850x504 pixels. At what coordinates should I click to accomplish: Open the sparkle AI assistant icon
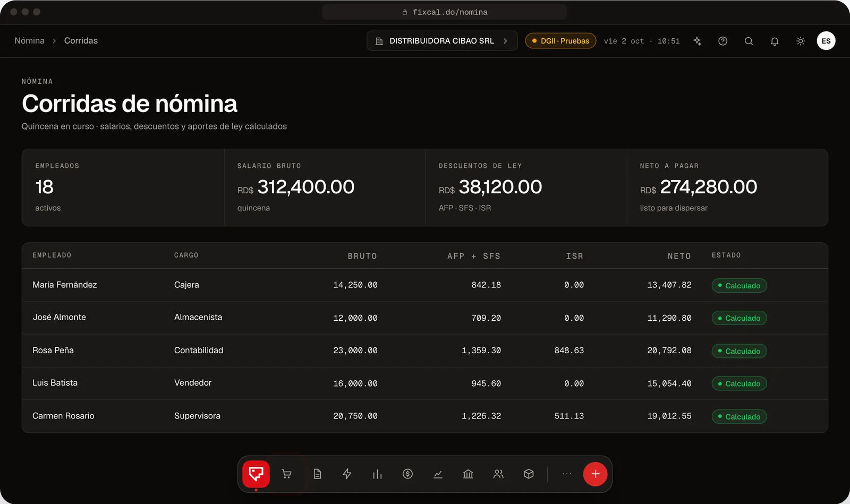(698, 41)
